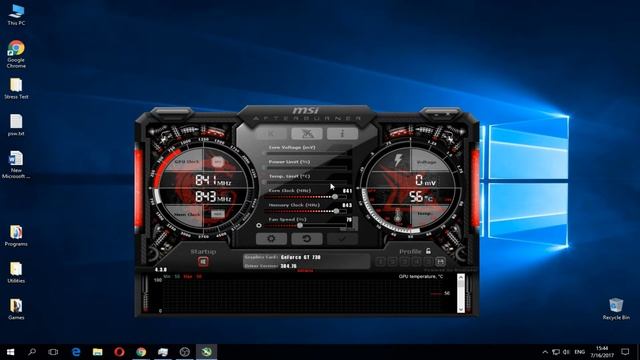Toggle the apply at Windows Startup button
The image size is (640, 360).
[203, 262]
